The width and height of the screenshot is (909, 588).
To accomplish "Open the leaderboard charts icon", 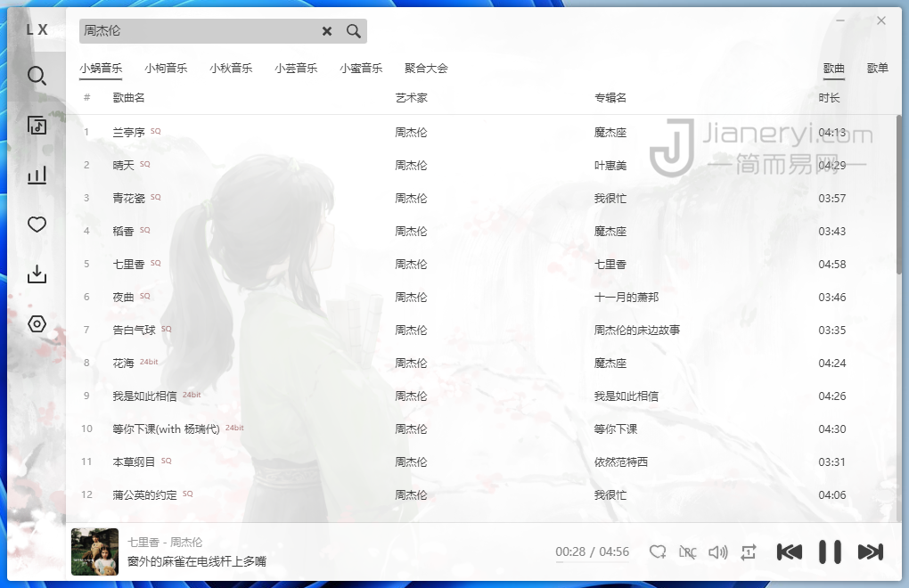I will pyautogui.click(x=37, y=175).
